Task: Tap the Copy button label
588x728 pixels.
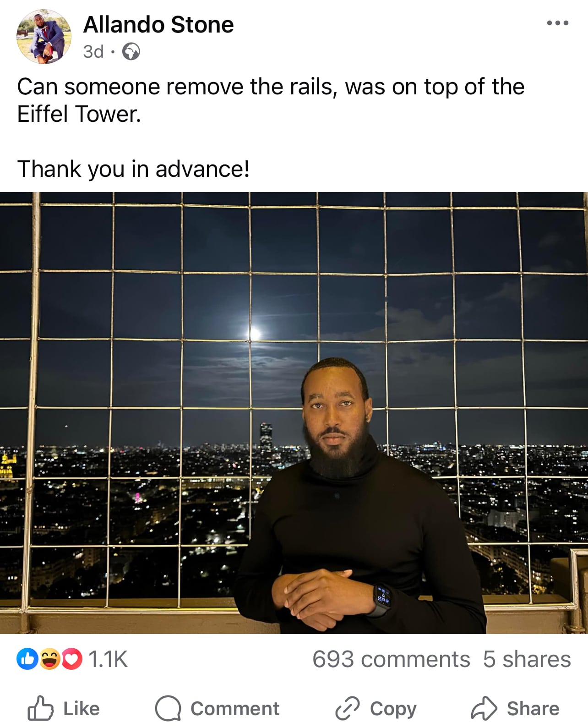Action: tap(393, 709)
